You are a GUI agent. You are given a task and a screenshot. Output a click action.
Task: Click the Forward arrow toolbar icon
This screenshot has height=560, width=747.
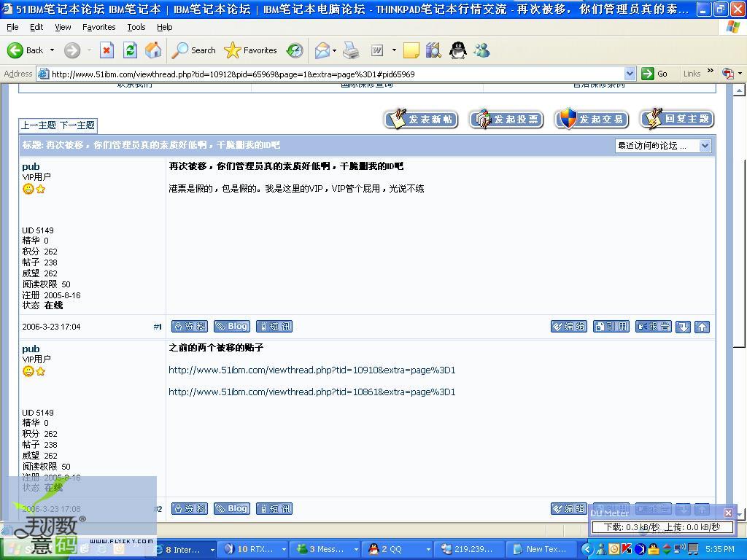pyautogui.click(x=72, y=50)
